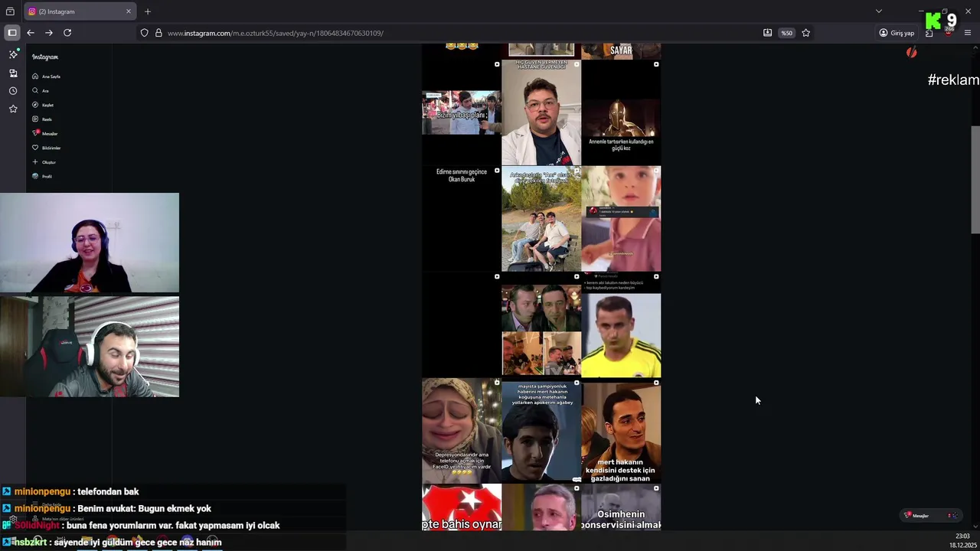Open Reels in Instagram sidebar
This screenshot has height=551, width=980.
(42, 119)
